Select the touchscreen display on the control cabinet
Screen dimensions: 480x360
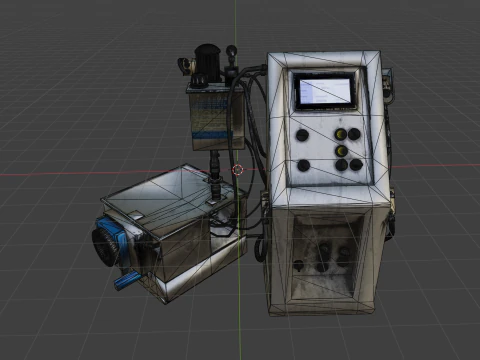[325, 91]
